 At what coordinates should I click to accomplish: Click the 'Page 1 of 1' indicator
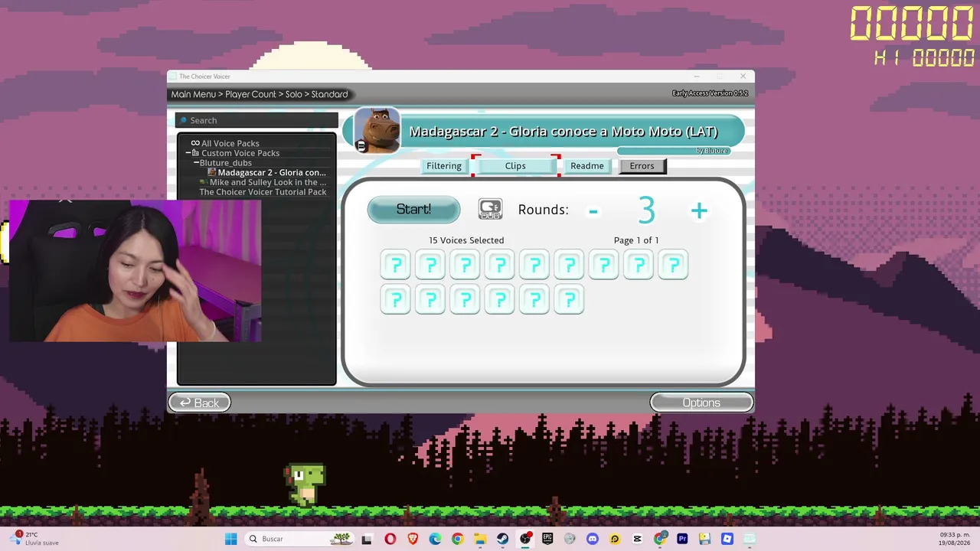coord(636,240)
